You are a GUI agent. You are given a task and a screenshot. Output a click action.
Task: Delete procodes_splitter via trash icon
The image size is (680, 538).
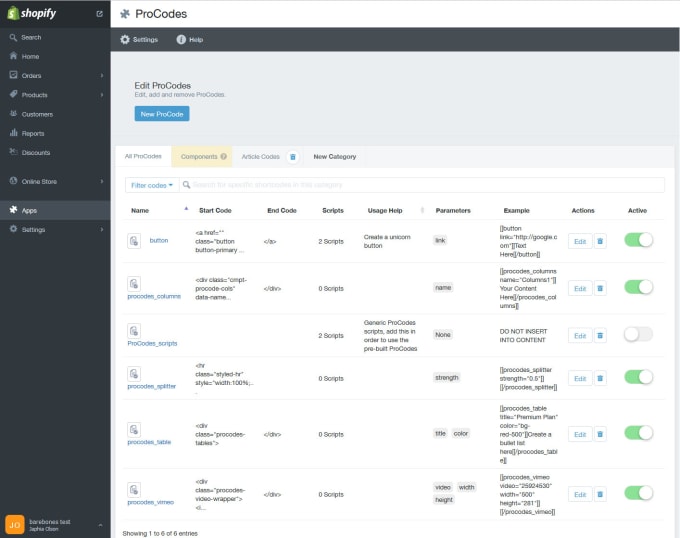point(600,378)
